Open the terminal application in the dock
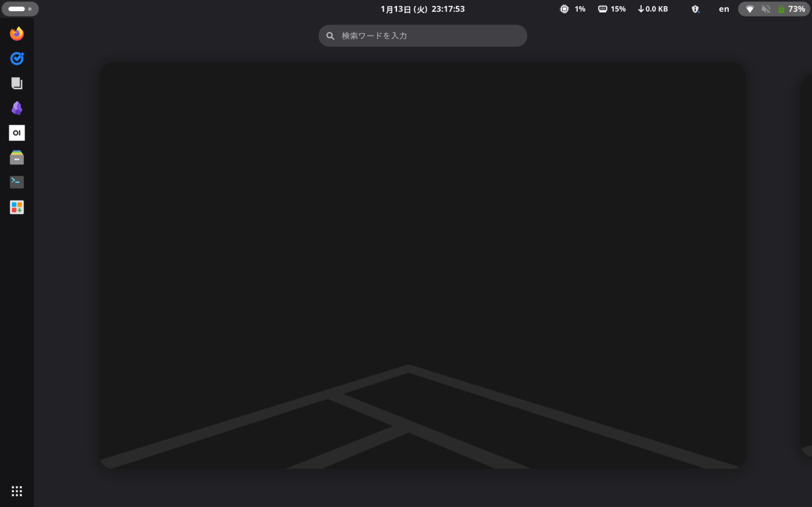 click(17, 182)
